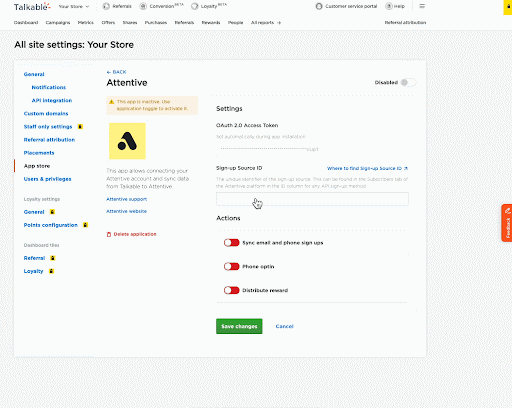Click lock icon beside Points configuration

coord(85,225)
